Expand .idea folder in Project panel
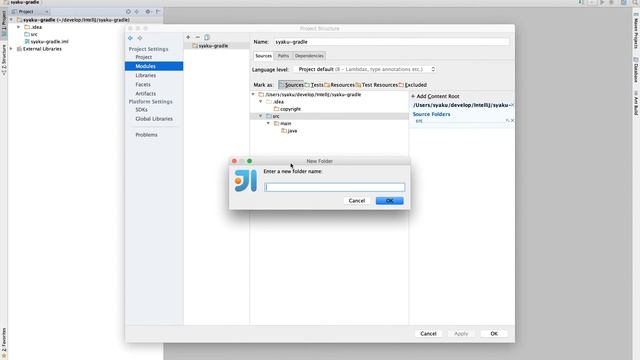The height and width of the screenshot is (360, 640). point(19,27)
